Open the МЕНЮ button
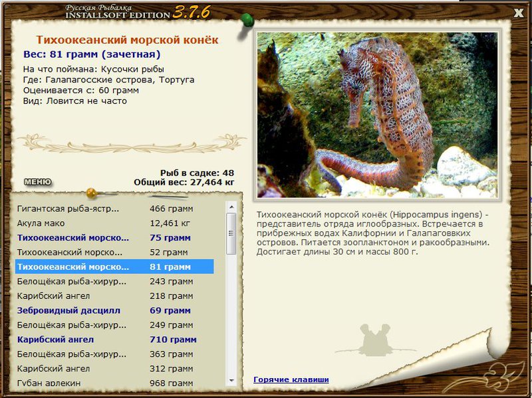 pos(38,182)
